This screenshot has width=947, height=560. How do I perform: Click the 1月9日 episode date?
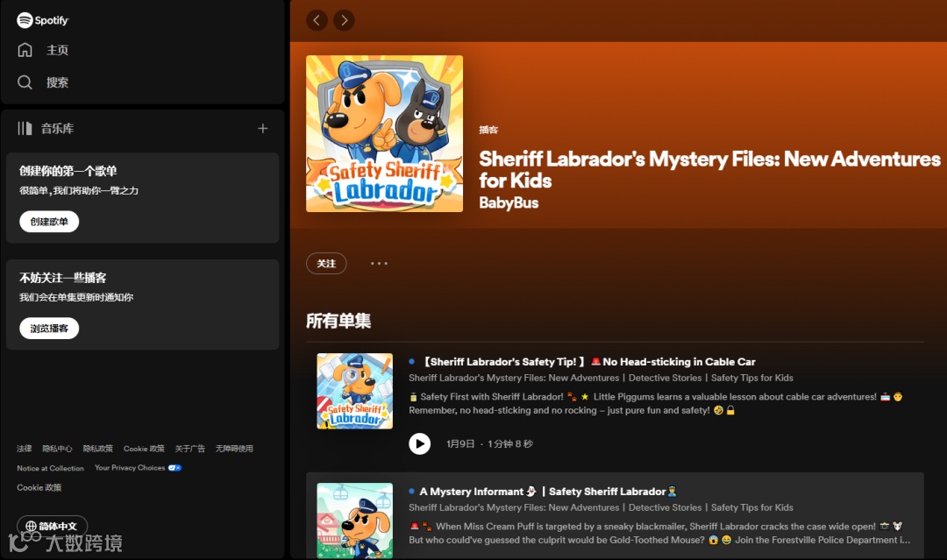[460, 443]
